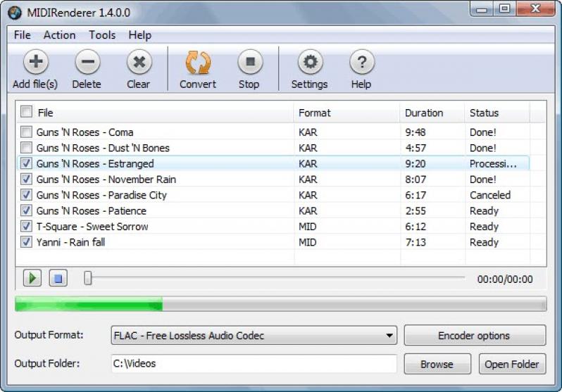Open the Action menu
562x392 pixels.
point(59,35)
